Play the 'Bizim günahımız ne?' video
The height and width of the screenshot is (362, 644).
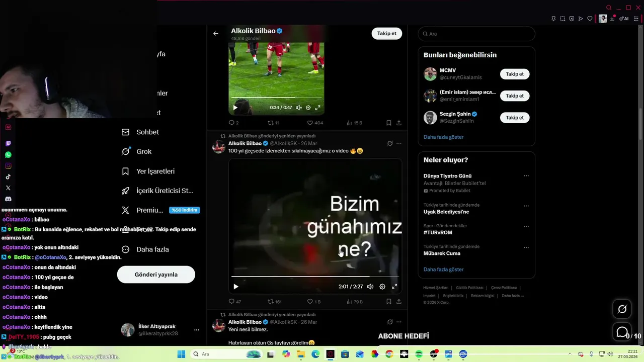[x=235, y=287]
